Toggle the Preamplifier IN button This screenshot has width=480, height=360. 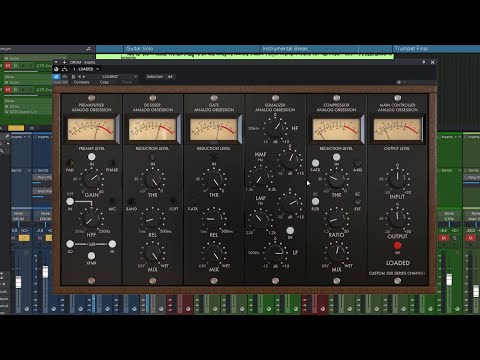pos(91,157)
